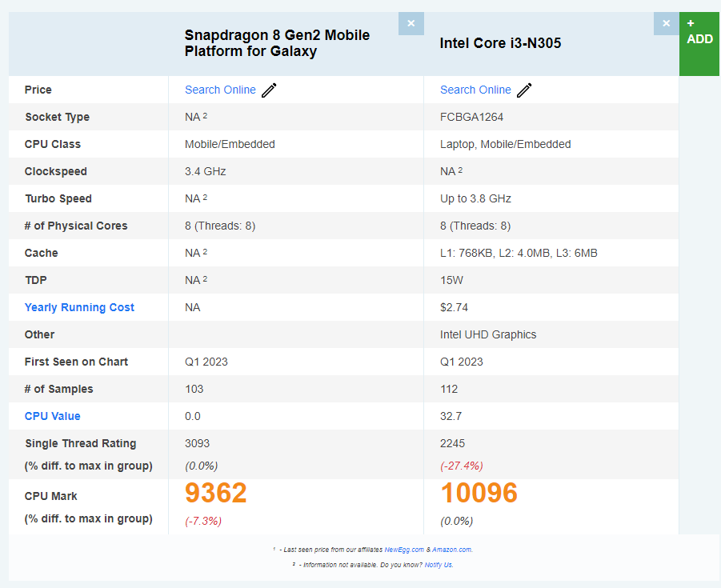Click the 112 samples value
This screenshot has width=721, height=588.
(x=449, y=389)
